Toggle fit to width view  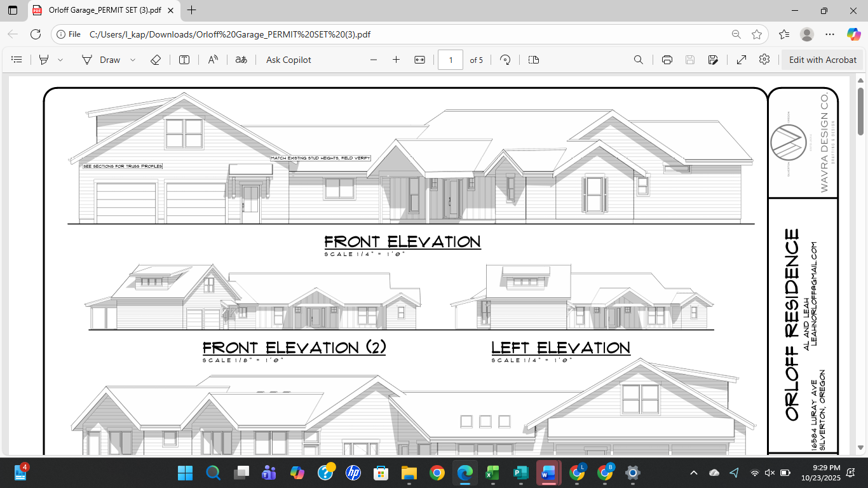(419, 60)
